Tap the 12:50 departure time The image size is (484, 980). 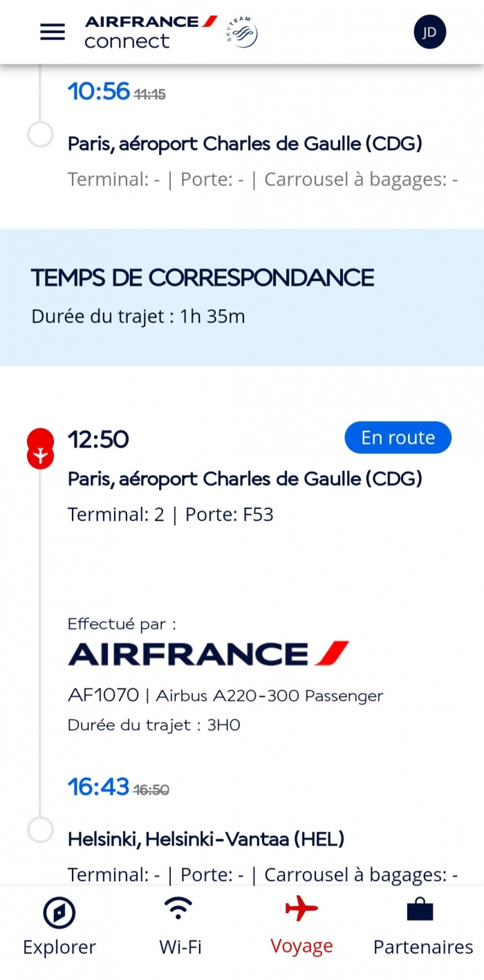98,439
